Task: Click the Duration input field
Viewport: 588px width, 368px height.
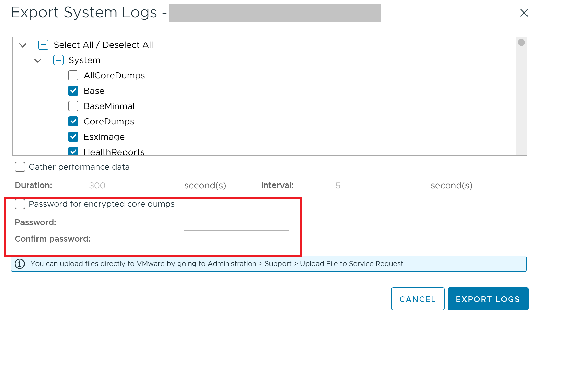Action: (x=123, y=186)
